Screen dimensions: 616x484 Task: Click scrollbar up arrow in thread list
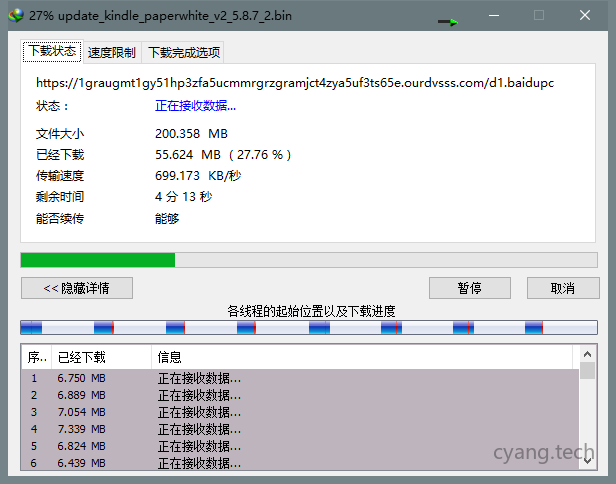[587, 354]
